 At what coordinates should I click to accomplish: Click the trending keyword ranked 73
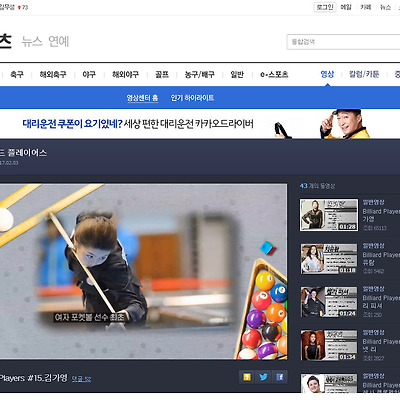pyautogui.click(x=13, y=7)
